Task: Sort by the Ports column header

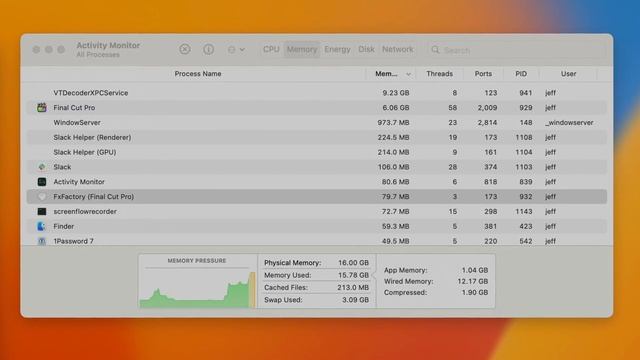Action: click(x=483, y=74)
